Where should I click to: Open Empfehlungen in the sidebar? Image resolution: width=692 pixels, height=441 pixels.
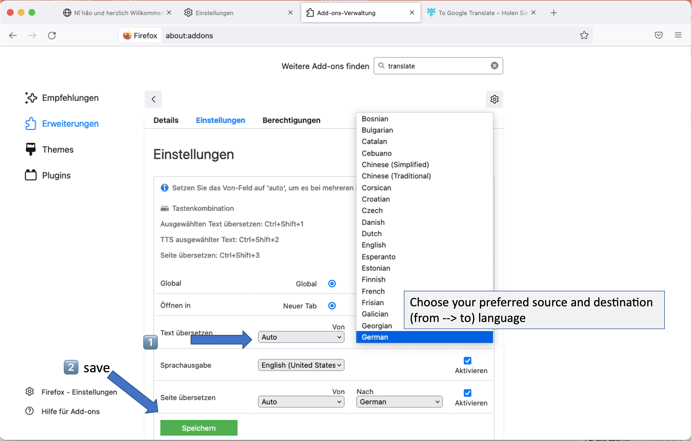62,98
